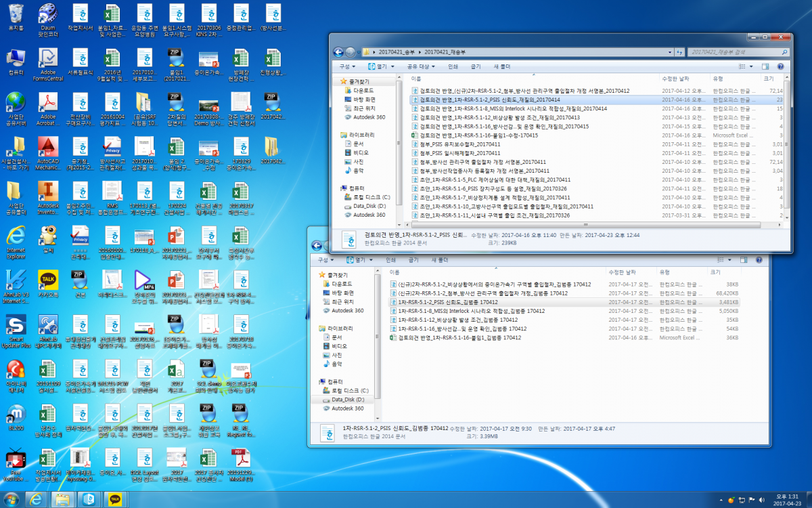The image size is (812, 508).
Task: Launch Internet Explorer desktop icon
Action: point(16,242)
